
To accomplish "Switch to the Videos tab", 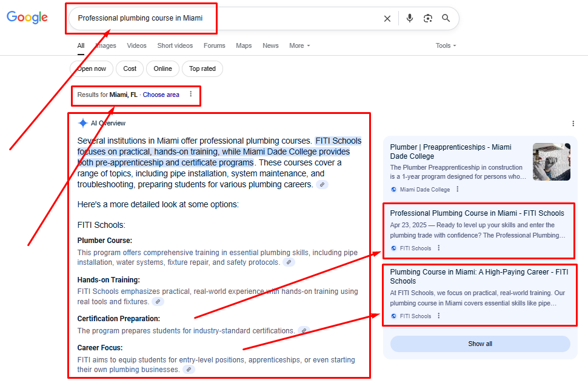I will click(x=136, y=45).
